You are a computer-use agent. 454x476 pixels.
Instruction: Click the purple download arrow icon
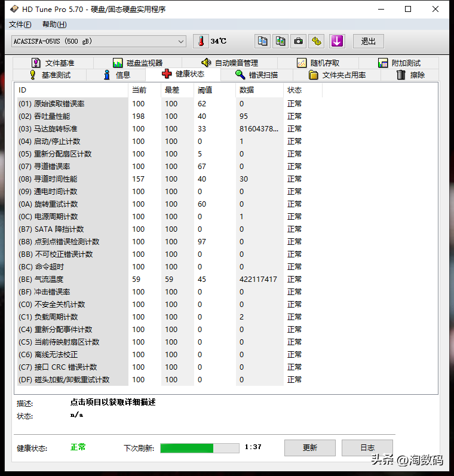[x=337, y=41]
